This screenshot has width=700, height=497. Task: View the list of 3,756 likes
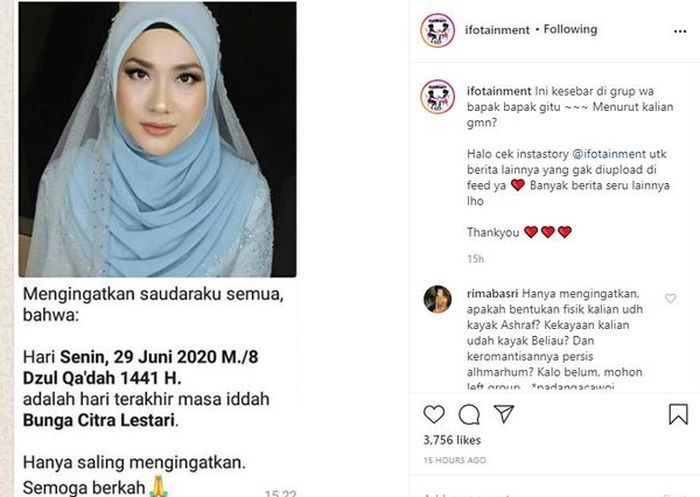pos(452,440)
